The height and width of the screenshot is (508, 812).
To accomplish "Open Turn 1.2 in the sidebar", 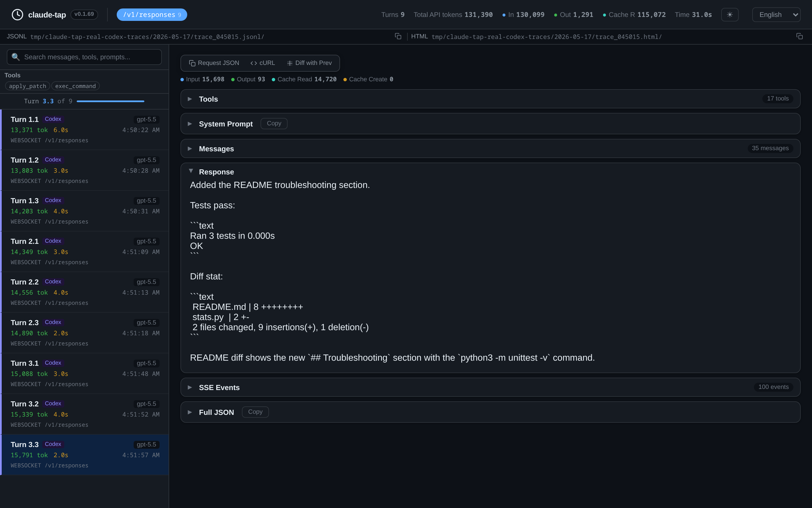I will [85, 170].
